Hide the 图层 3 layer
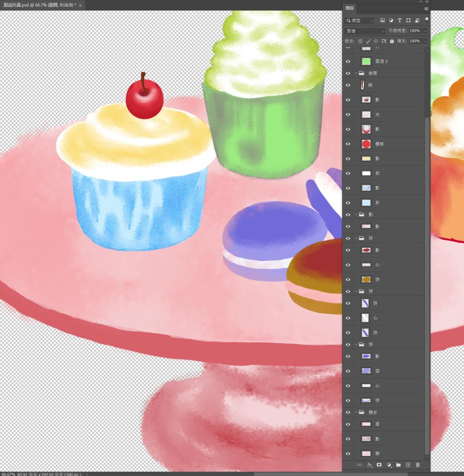 (x=348, y=61)
